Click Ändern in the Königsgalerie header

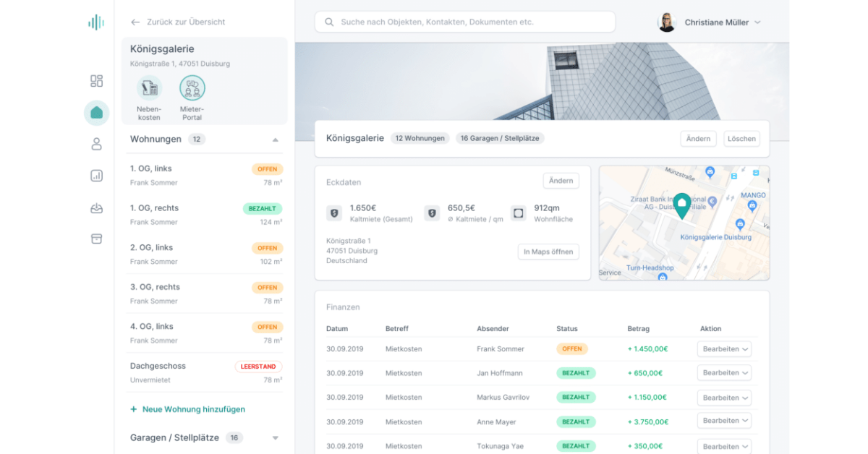tap(698, 139)
